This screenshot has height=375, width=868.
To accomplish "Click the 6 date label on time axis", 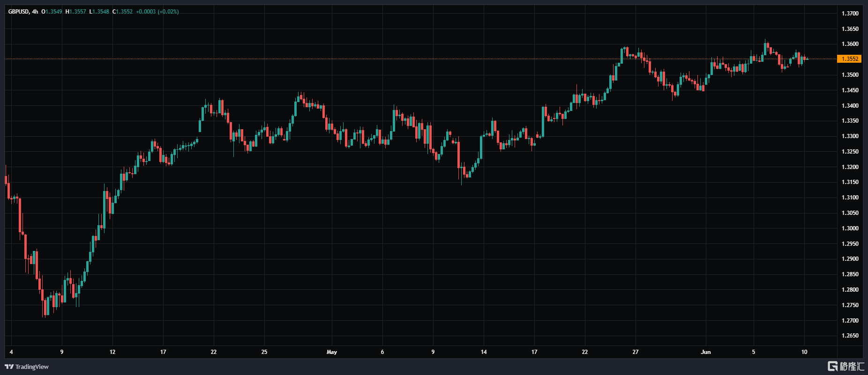I will click(x=382, y=352).
